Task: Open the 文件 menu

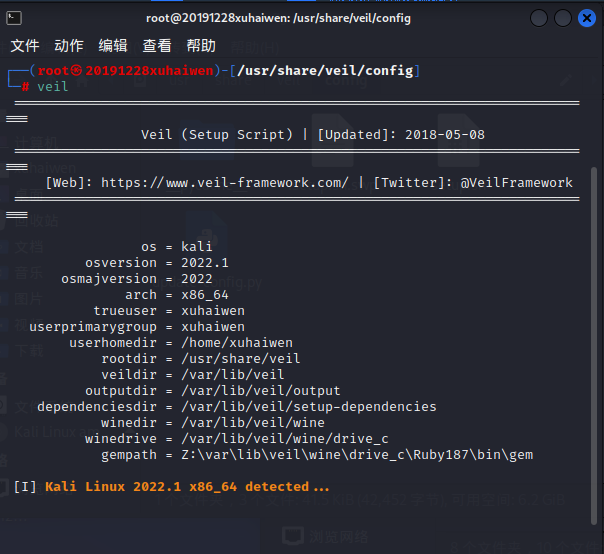Action: click(25, 46)
